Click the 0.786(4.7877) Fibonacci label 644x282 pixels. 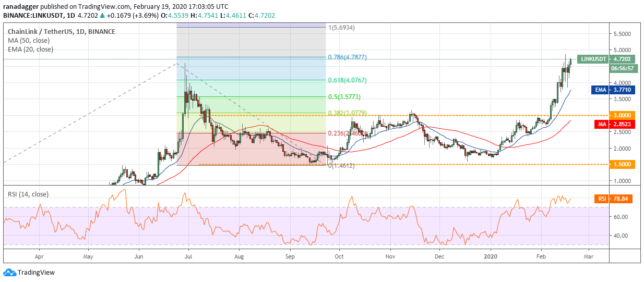[x=347, y=57]
